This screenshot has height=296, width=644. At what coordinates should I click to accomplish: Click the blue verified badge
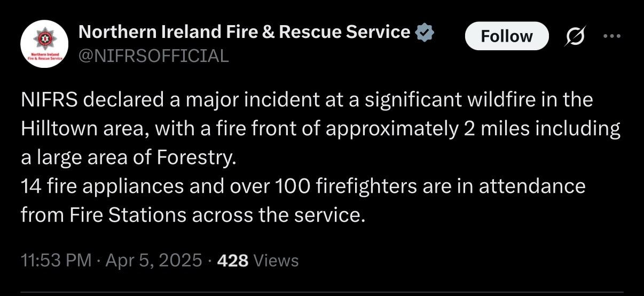[x=425, y=33]
